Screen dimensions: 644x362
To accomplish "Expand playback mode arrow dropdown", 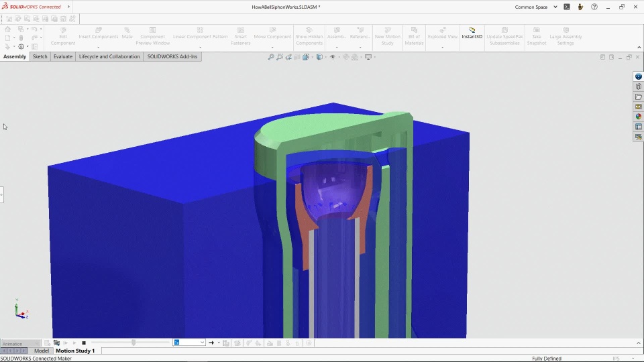I will pyautogui.click(x=219, y=343).
